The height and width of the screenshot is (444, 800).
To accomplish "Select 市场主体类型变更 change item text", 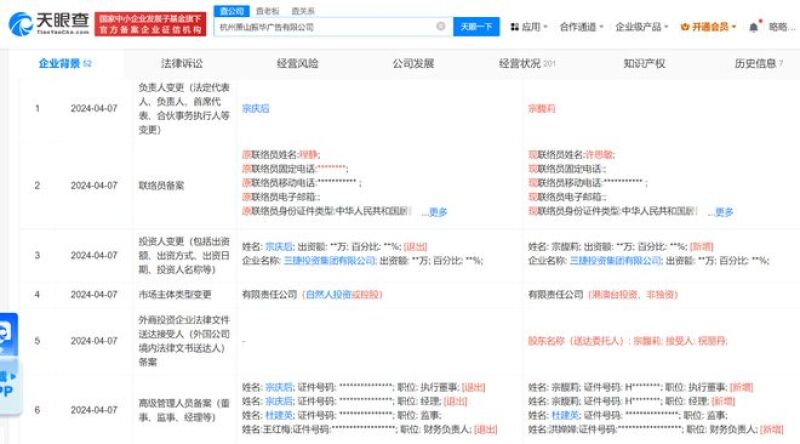I will pyautogui.click(x=175, y=294).
